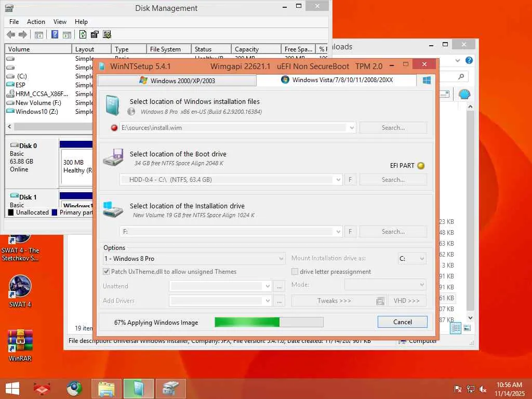
Task: Click the muted volume tray icon
Action: (483, 389)
